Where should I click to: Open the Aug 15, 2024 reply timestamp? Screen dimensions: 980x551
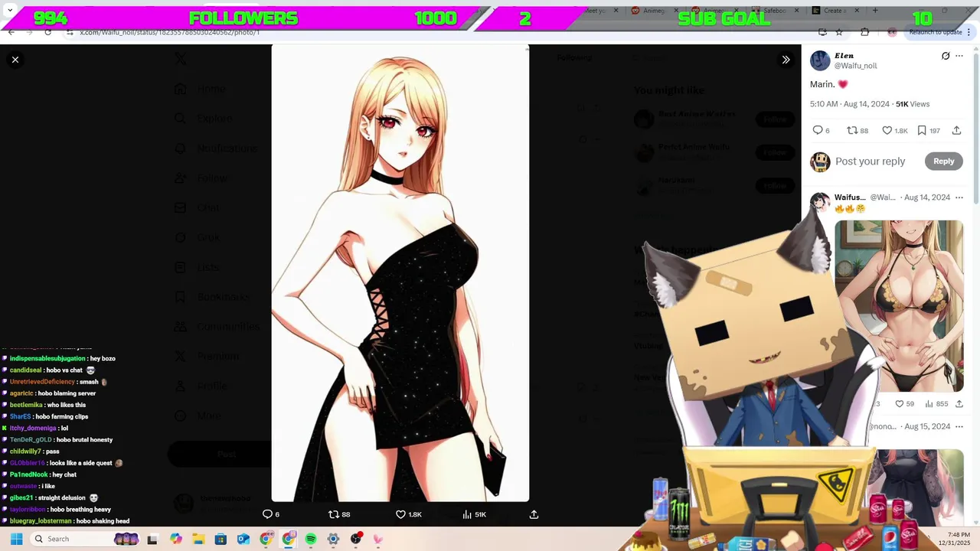click(x=927, y=426)
